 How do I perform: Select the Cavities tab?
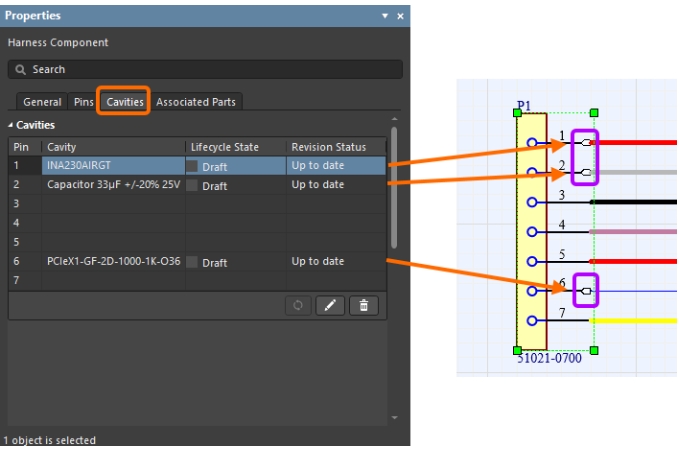point(125,102)
